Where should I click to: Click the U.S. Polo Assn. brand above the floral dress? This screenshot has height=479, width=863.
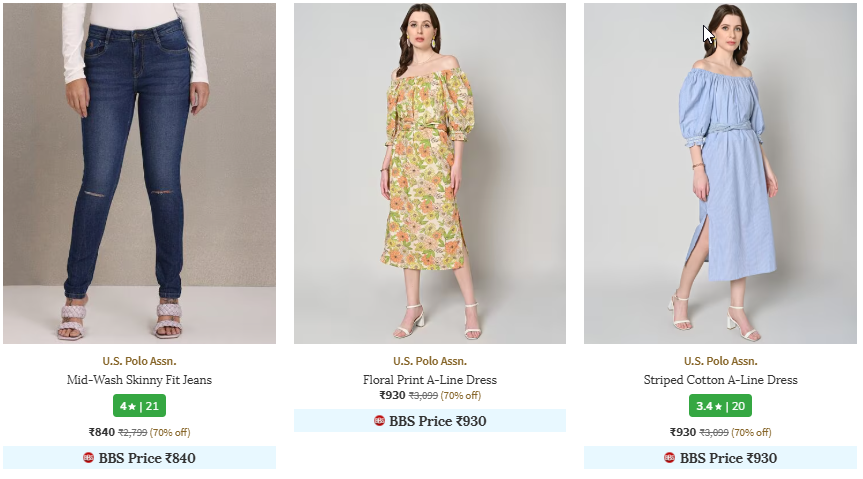tap(429, 361)
